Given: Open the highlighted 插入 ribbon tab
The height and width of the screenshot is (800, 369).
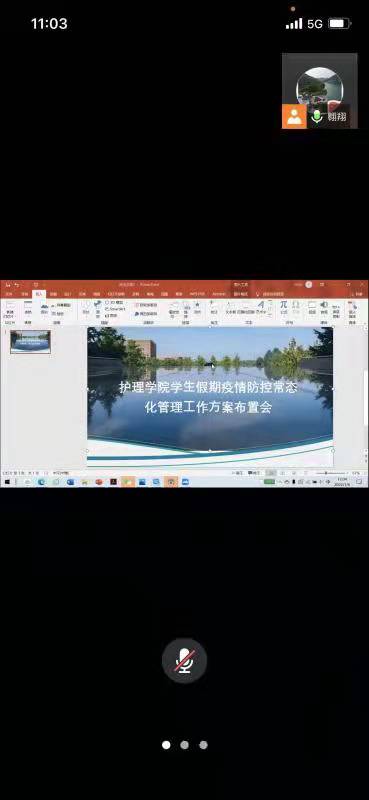Looking at the screenshot, I should click(39, 294).
